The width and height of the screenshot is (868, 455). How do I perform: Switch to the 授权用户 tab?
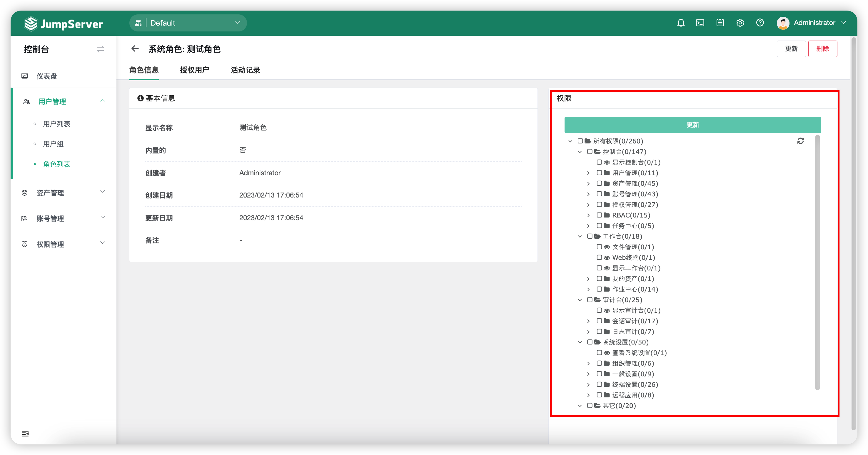point(195,70)
